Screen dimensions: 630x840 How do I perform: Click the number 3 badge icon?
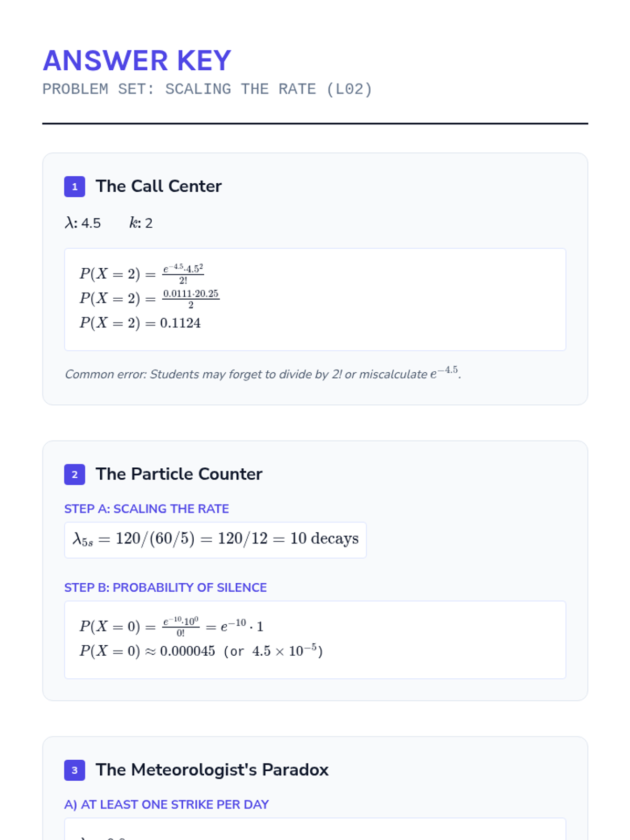(x=75, y=770)
